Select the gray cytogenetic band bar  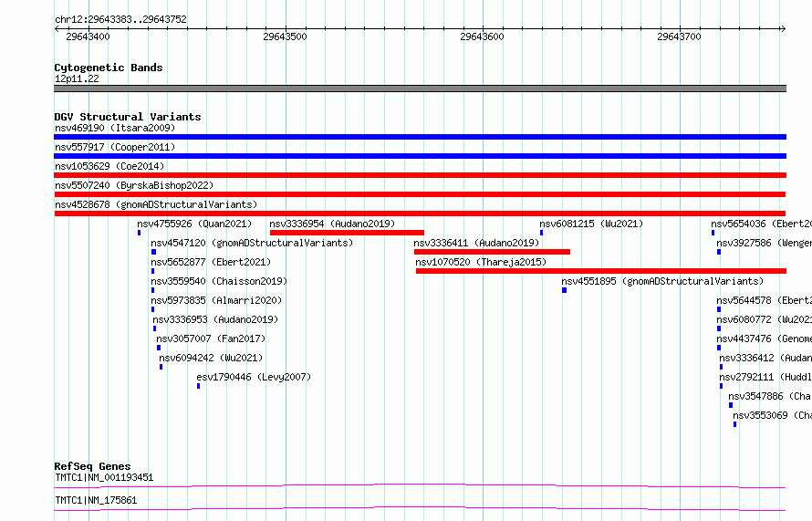pyautogui.click(x=420, y=89)
